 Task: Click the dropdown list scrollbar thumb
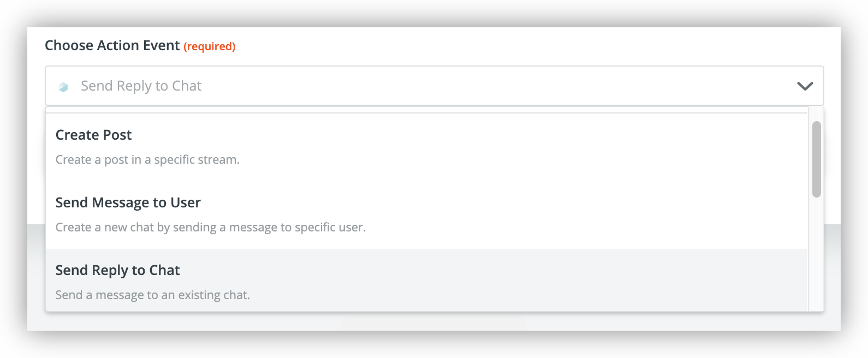click(x=817, y=159)
